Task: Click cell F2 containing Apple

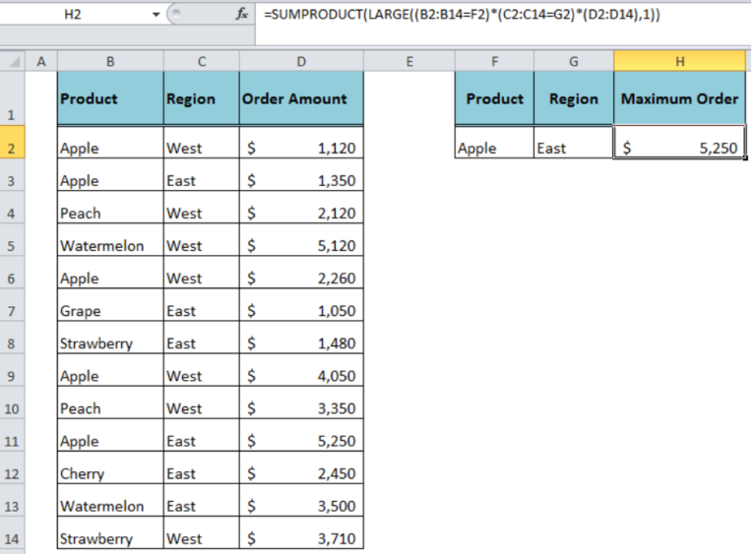Action: [494, 148]
